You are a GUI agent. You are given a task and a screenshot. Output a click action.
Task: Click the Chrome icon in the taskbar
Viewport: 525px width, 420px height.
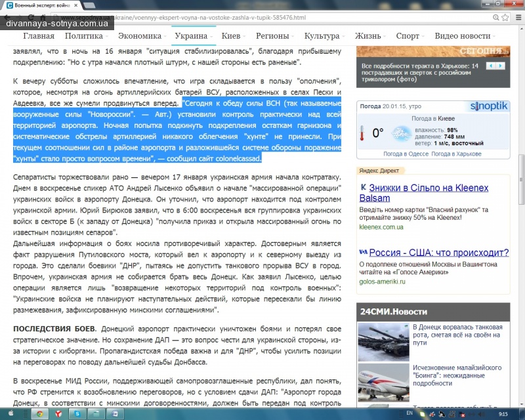40,414
